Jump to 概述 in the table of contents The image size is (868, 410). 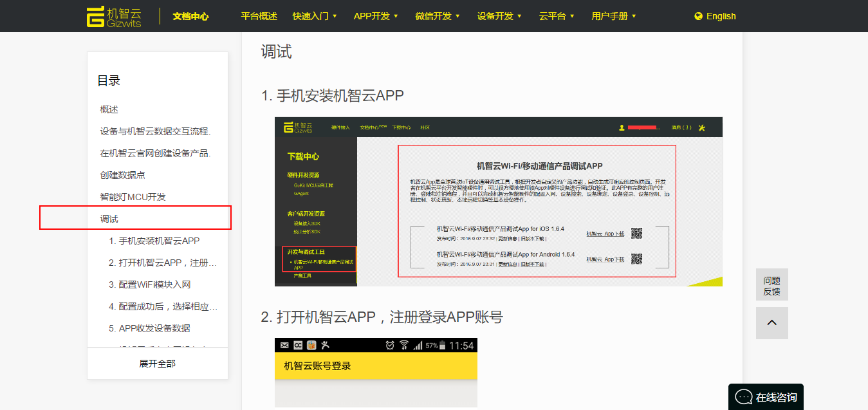click(x=109, y=109)
